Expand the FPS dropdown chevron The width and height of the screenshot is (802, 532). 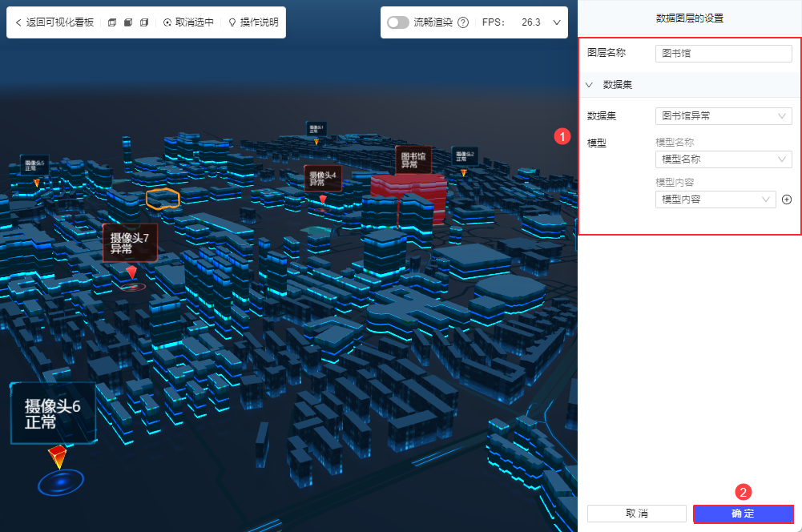point(557,22)
